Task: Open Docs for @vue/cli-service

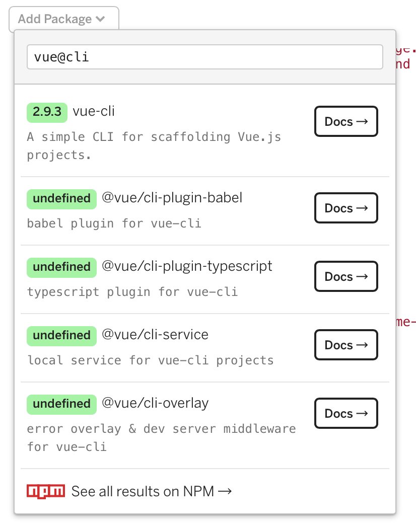Action: [346, 345]
